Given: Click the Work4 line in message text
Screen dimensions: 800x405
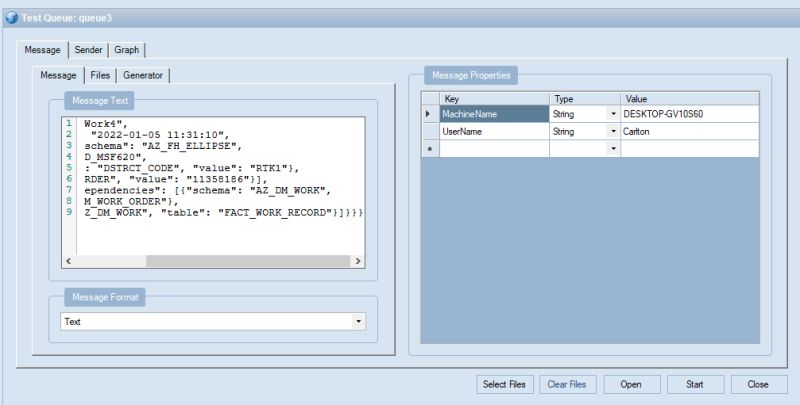Looking at the screenshot, I should [106, 123].
